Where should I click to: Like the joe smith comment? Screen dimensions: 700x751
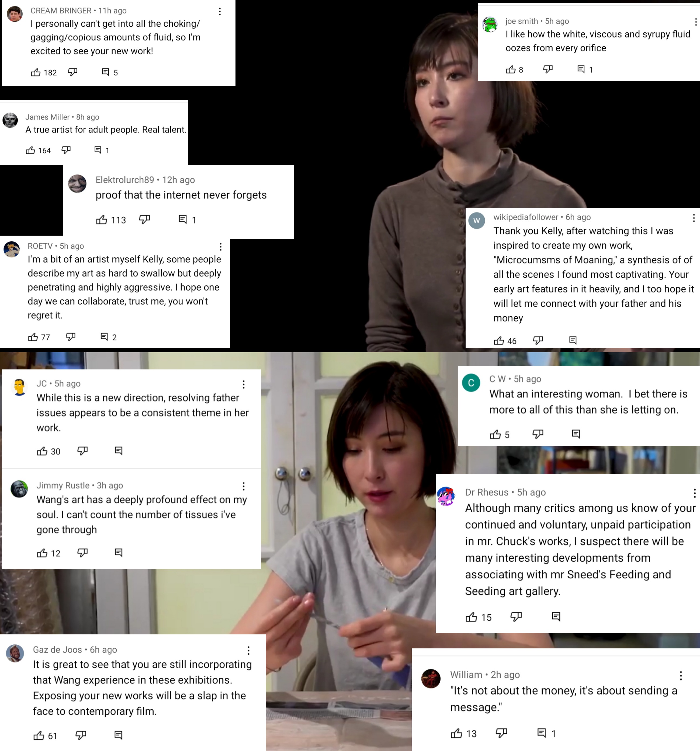(x=511, y=69)
